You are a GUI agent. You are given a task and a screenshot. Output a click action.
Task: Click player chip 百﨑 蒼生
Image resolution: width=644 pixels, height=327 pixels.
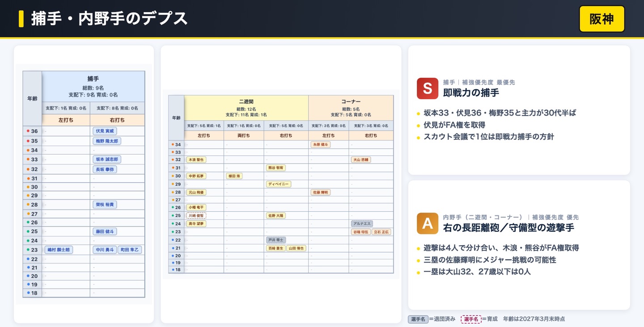276,248
